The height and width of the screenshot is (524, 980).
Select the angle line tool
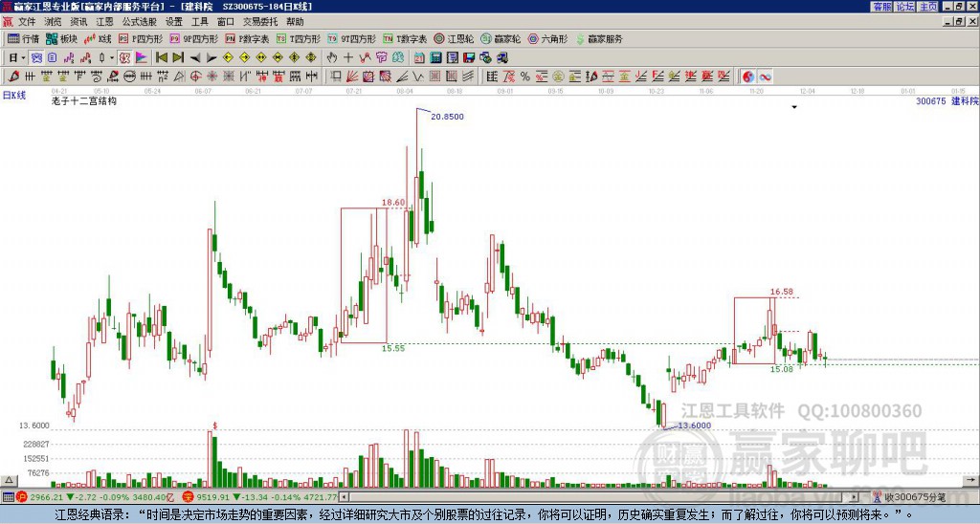(403, 76)
